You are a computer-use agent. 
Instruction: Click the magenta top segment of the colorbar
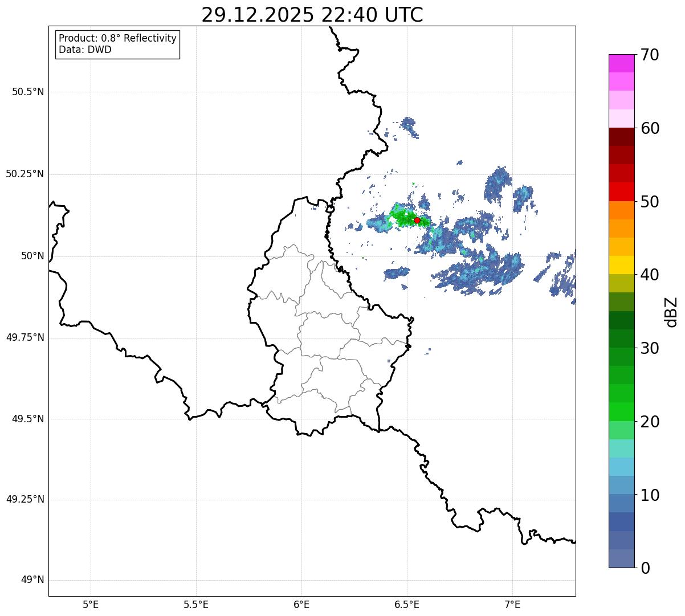(x=621, y=63)
